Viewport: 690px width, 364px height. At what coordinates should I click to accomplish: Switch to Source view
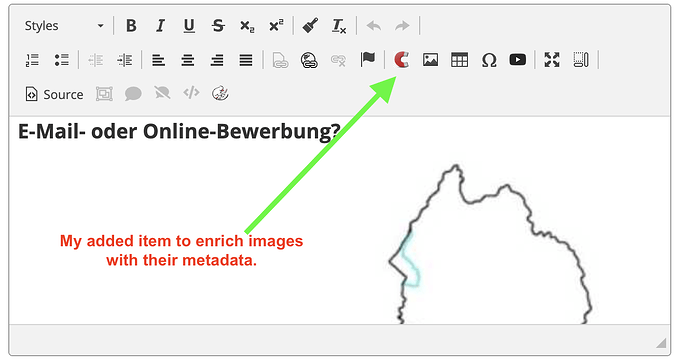[54, 94]
